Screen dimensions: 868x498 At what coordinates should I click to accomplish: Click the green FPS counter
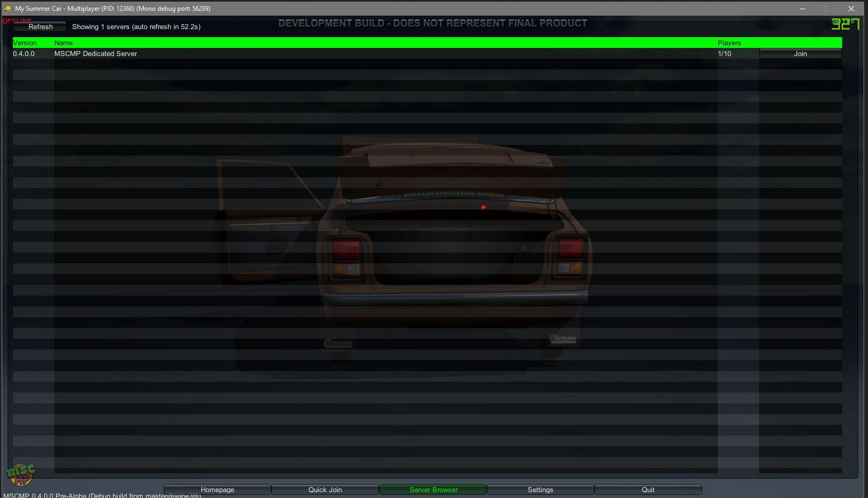click(x=845, y=24)
